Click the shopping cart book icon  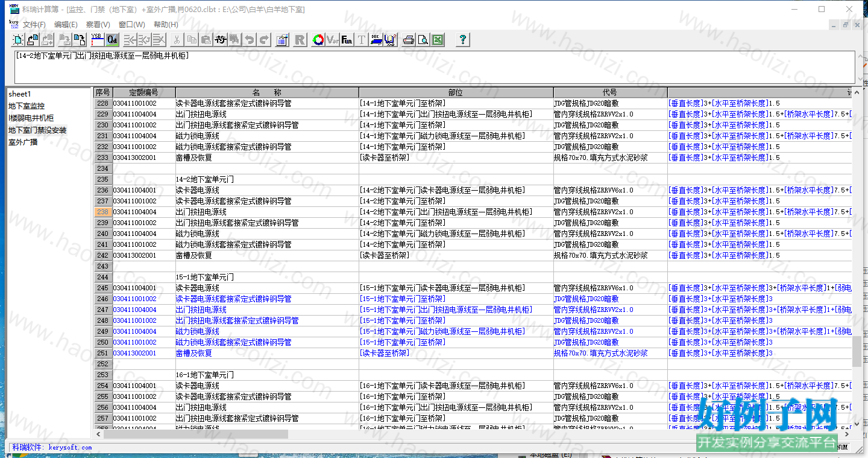(390, 40)
